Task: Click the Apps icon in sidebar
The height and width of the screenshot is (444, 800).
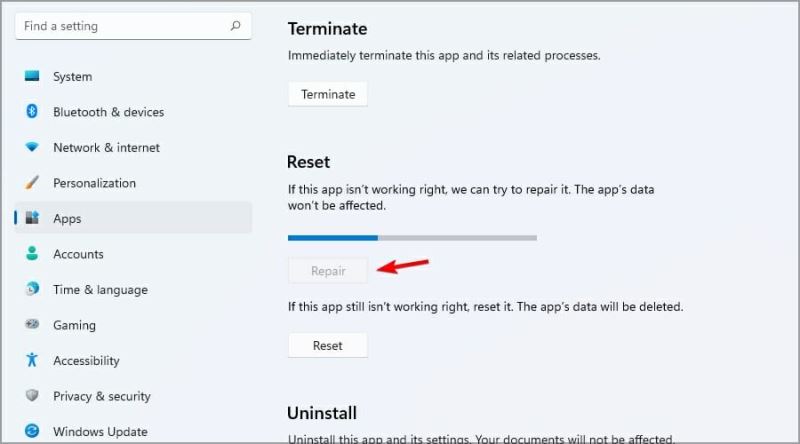Action: pyautogui.click(x=32, y=218)
